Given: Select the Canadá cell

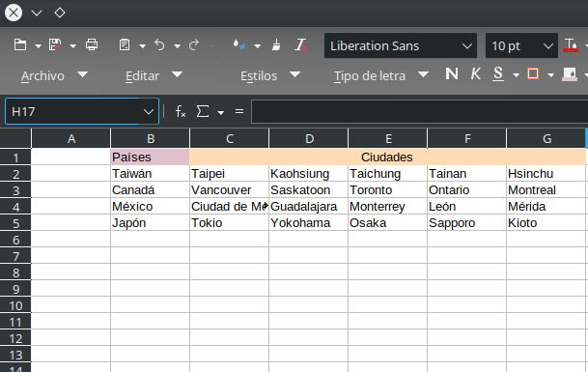Looking at the screenshot, I should pos(151,190).
